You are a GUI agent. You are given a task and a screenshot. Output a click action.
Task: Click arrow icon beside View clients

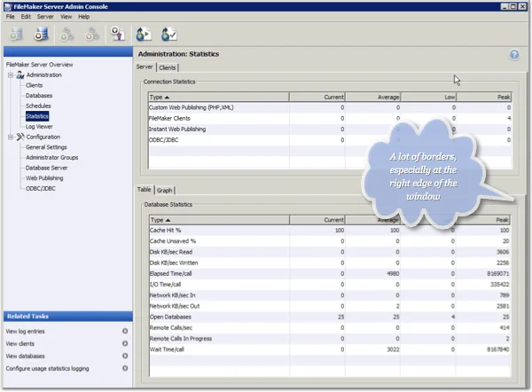(x=125, y=343)
